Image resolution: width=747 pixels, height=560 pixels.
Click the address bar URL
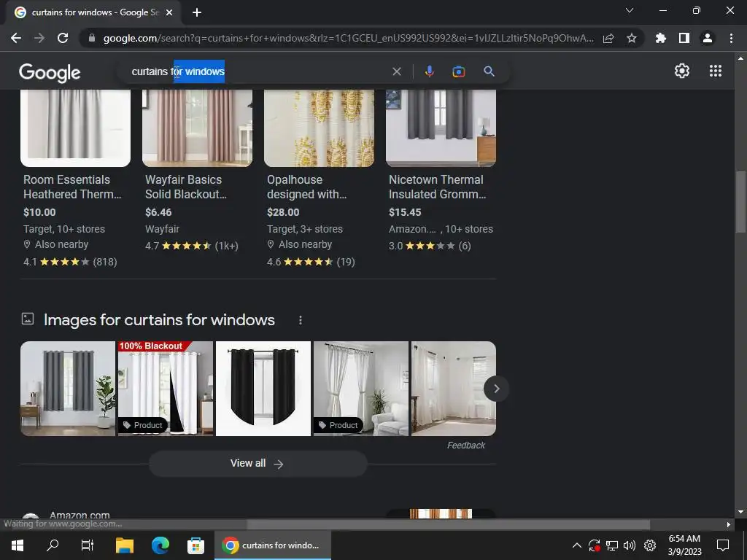click(348, 38)
